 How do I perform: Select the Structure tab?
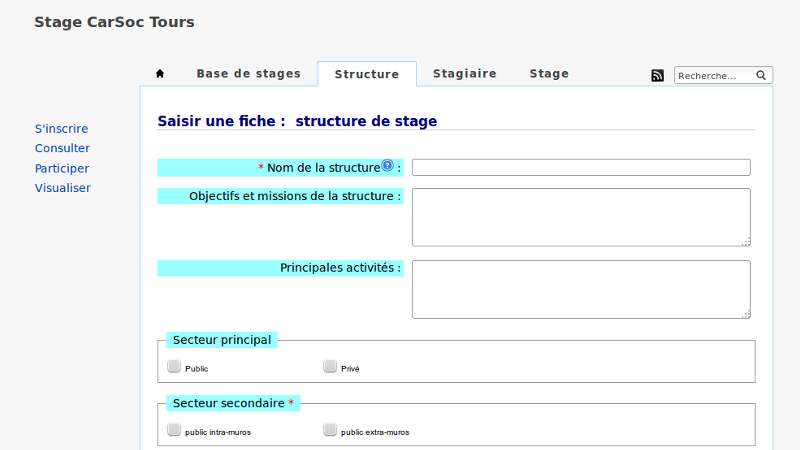[x=367, y=75]
